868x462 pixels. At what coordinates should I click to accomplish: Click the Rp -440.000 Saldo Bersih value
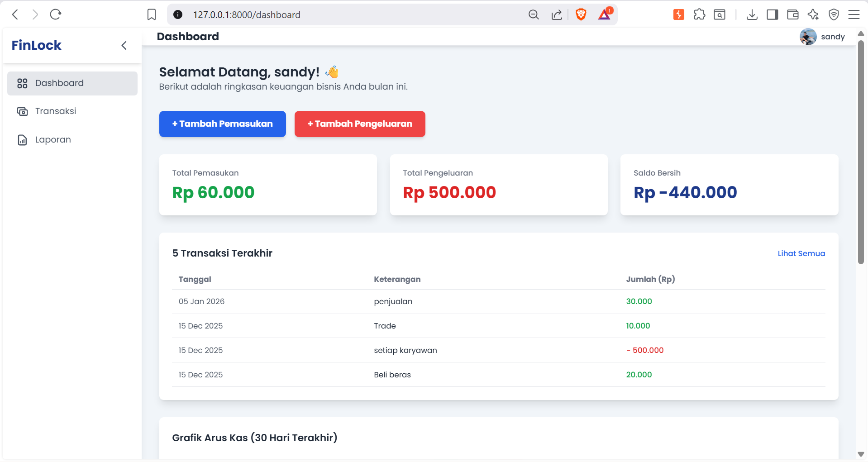[685, 193]
